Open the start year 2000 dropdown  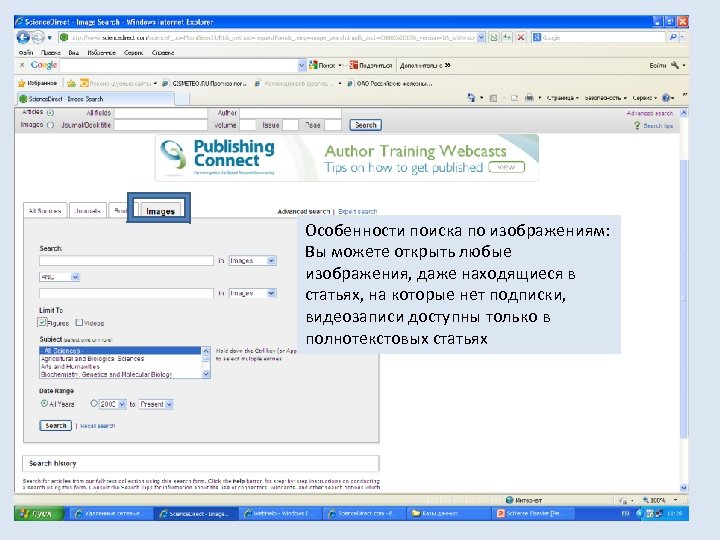pyautogui.click(x=112, y=404)
